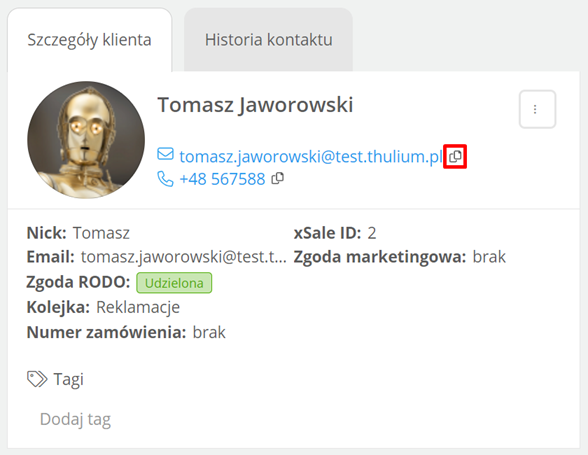Screen dimensions: 588x455
Task: Click the envelope icon beside the email
Action: [165, 154]
